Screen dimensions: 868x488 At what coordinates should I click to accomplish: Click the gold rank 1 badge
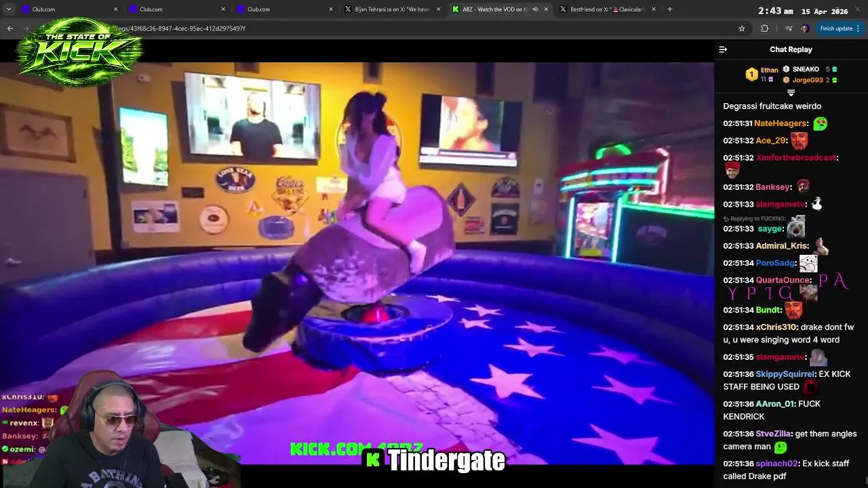click(x=751, y=75)
